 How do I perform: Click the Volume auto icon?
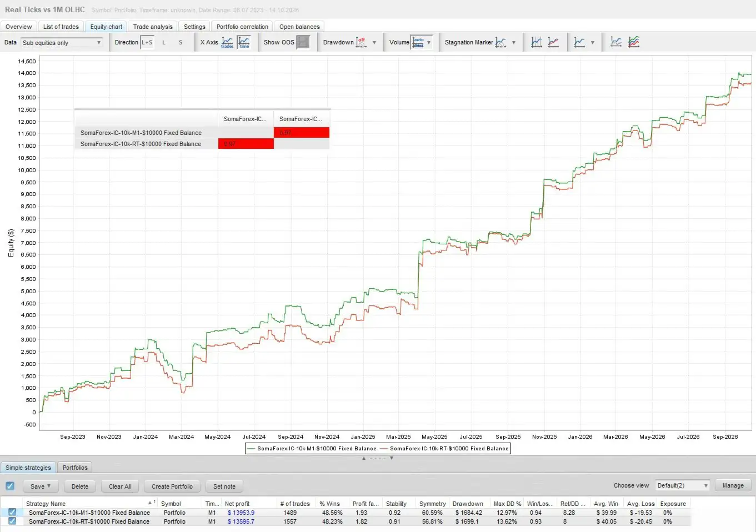pyautogui.click(x=418, y=42)
